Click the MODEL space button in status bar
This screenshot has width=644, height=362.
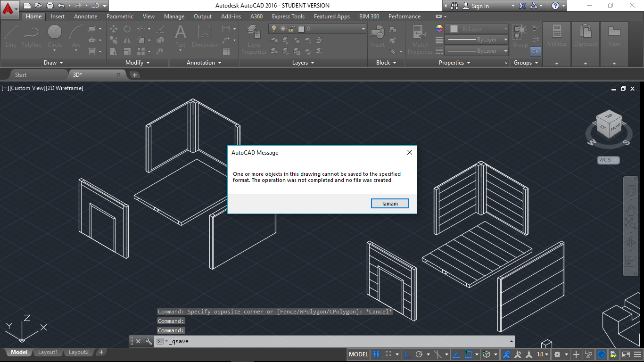[x=359, y=354]
